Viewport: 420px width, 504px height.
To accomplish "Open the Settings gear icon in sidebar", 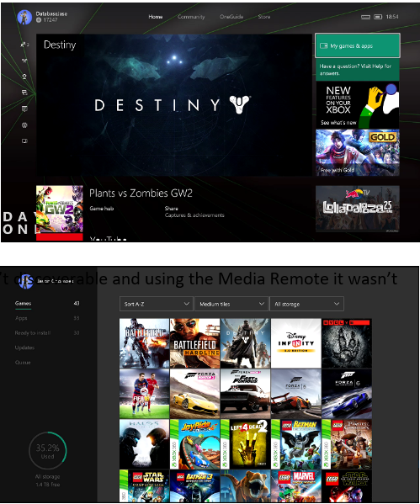I will click(24, 125).
